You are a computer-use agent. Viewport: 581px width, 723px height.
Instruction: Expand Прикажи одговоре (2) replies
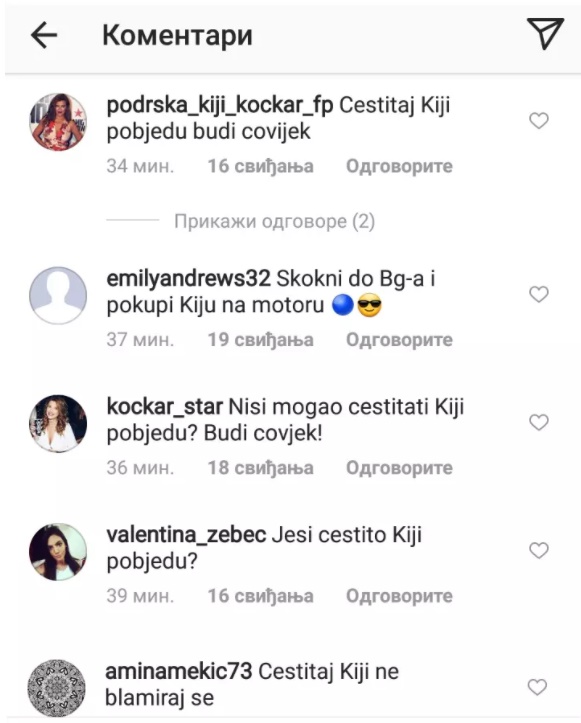(x=274, y=222)
